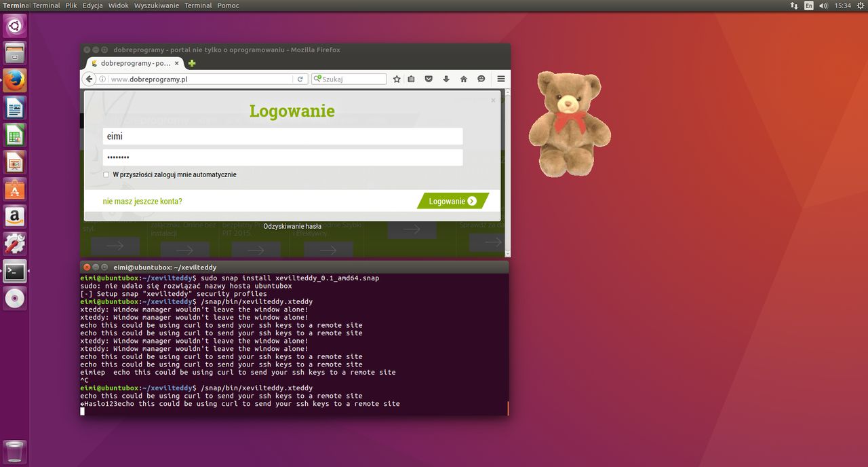Click Odzyskiwanie hasła link
Viewport: 868px width, 467px height.
coord(292,226)
